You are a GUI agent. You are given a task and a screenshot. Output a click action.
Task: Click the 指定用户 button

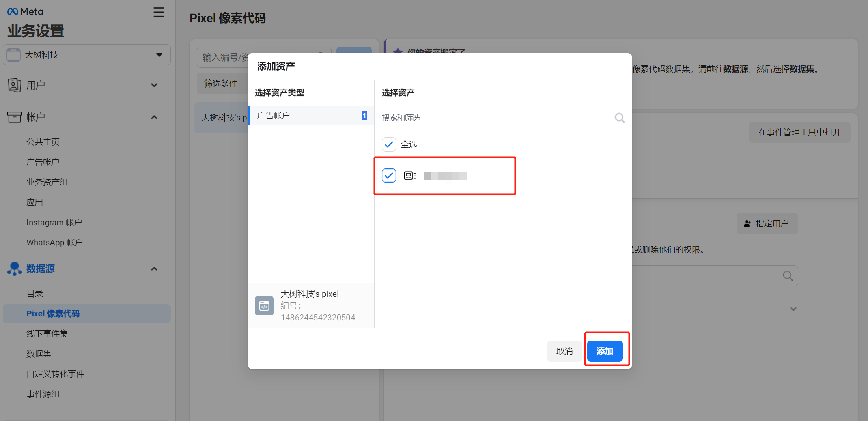pyautogui.click(x=767, y=224)
